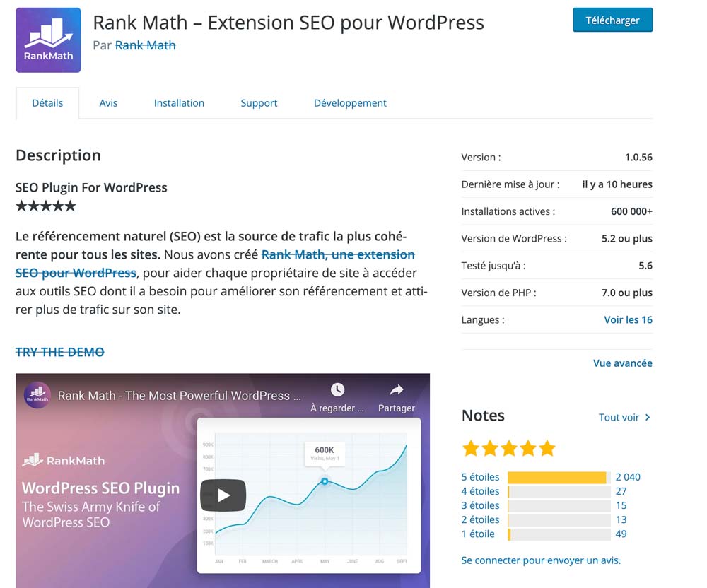
Task: Click the 600K data point on chart
Action: [325, 481]
